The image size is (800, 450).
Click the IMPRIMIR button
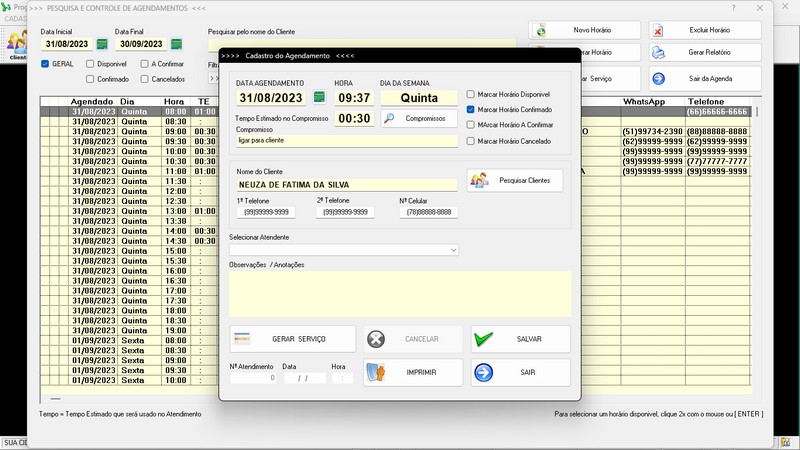pos(413,372)
